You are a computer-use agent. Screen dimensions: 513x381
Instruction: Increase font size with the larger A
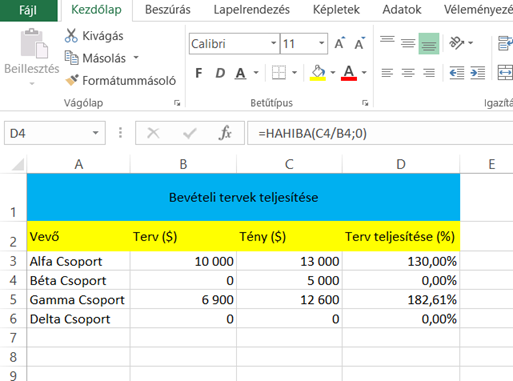pos(340,43)
